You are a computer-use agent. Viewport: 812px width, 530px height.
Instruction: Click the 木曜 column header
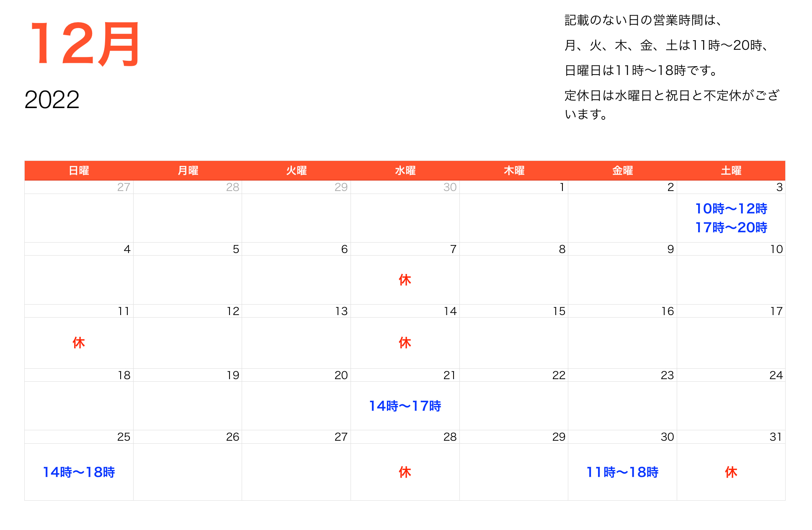coord(514,171)
